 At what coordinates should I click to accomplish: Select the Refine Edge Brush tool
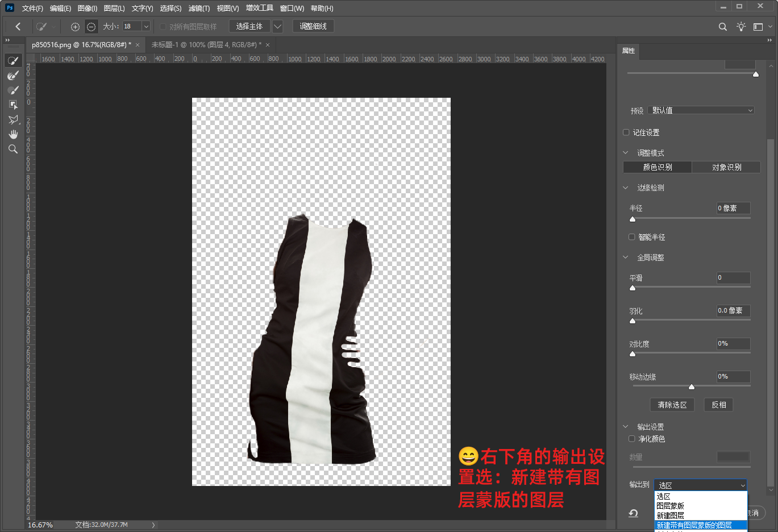click(13, 76)
